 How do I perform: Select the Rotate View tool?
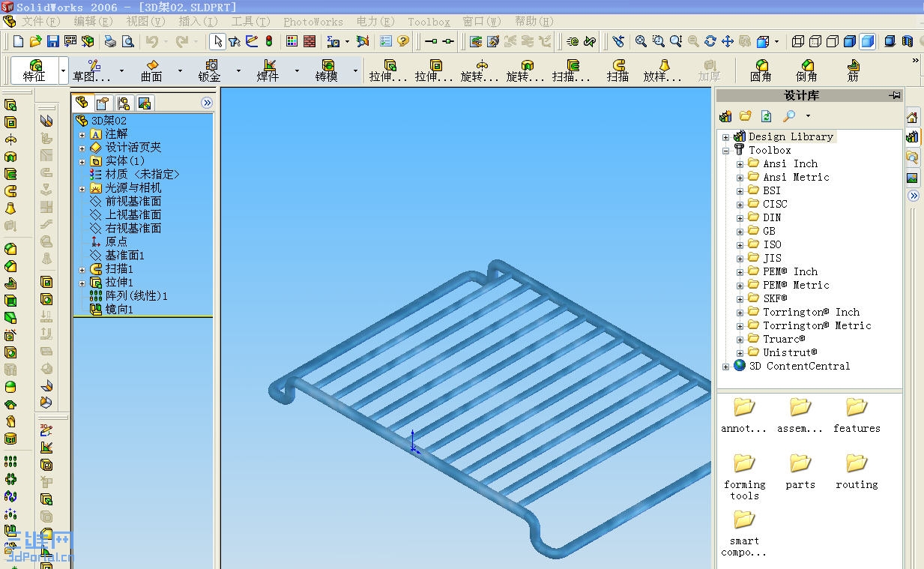tap(710, 41)
